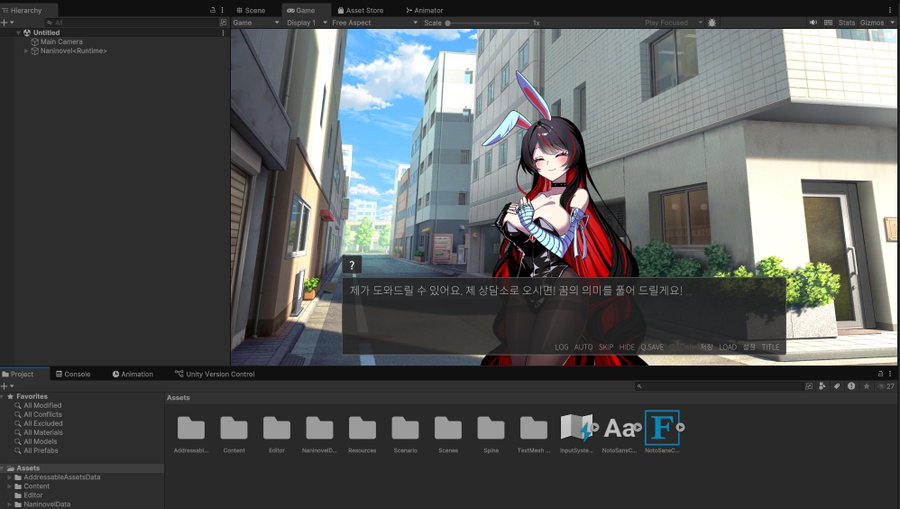Open the Free Aspect dropdown
900x509 pixels.
tap(374, 22)
